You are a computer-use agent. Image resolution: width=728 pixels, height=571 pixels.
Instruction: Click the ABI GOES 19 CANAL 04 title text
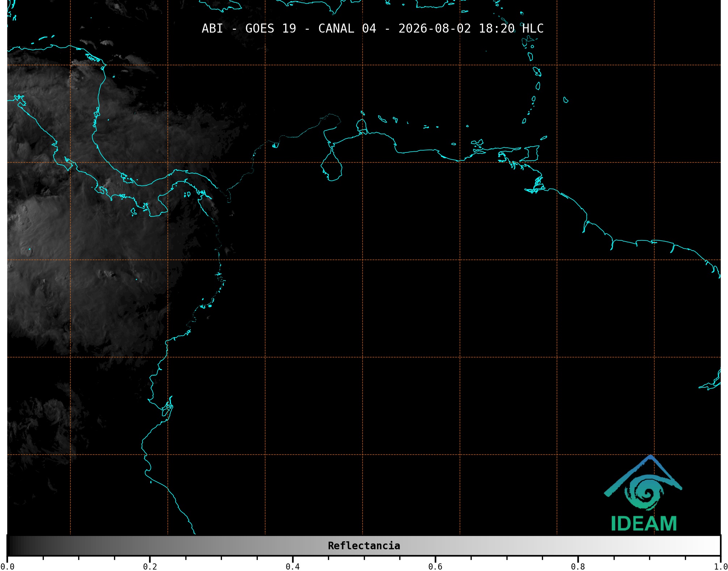[373, 29]
